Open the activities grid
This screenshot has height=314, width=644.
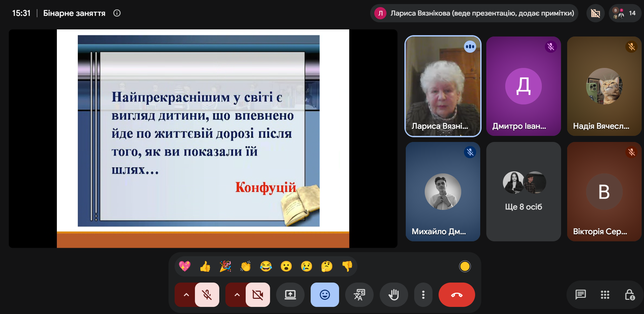click(x=605, y=295)
